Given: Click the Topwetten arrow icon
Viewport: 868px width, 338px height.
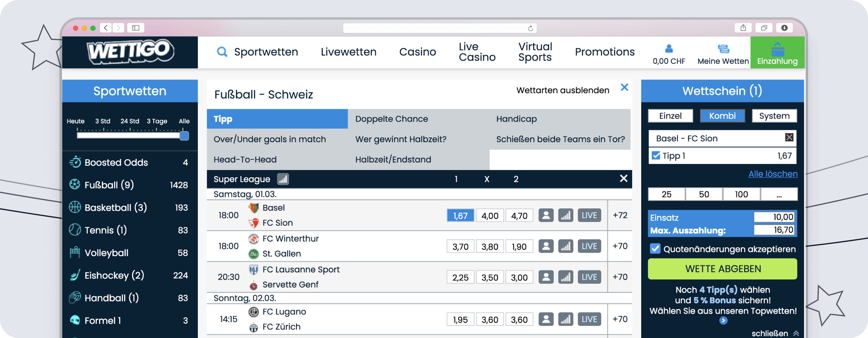Looking at the screenshot, I should [x=723, y=321].
